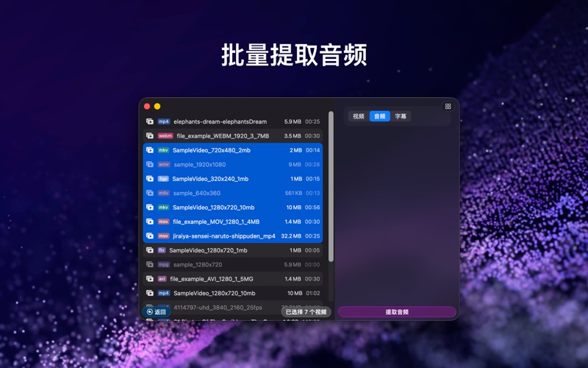The image size is (588, 368).
Task: Click 3gp format badge
Action: point(163,179)
